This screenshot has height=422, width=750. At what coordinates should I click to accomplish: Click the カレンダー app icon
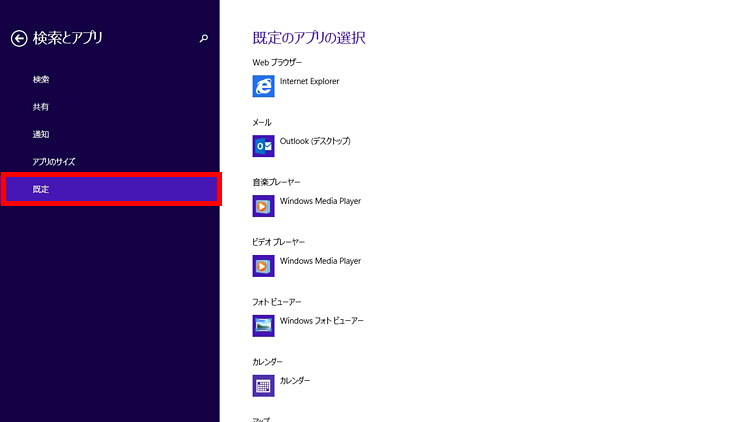click(x=264, y=385)
